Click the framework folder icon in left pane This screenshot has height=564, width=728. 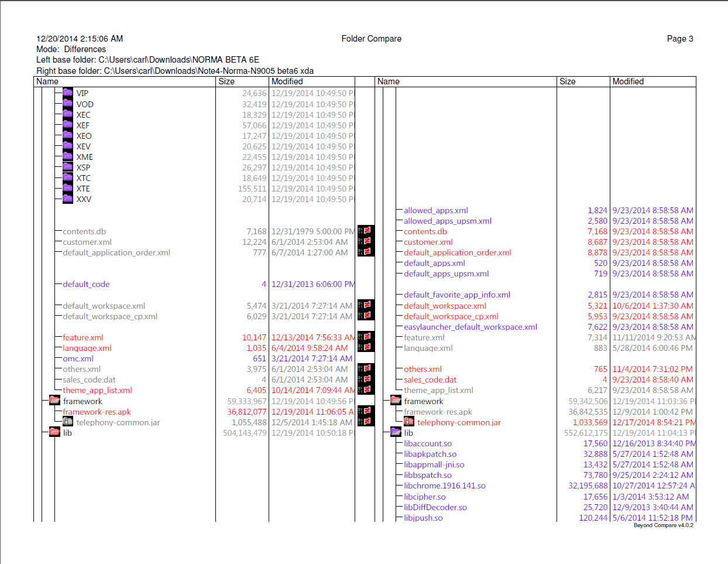[54, 401]
